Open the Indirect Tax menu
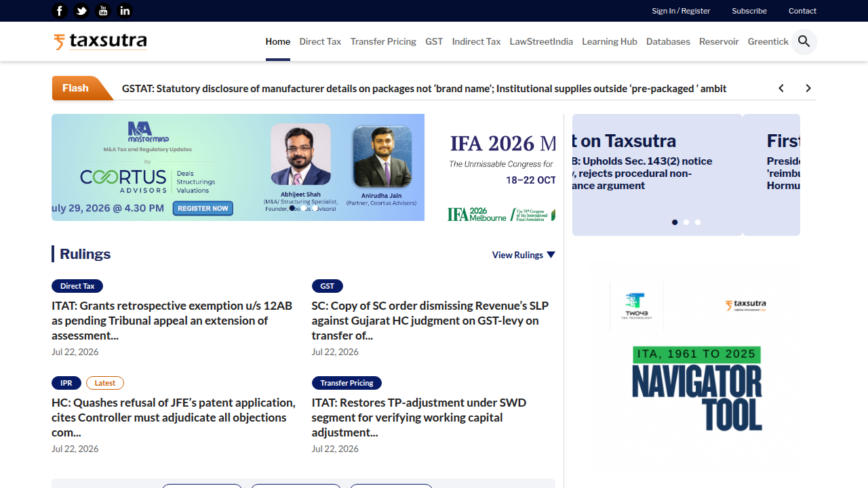The image size is (868, 488). 476,41
